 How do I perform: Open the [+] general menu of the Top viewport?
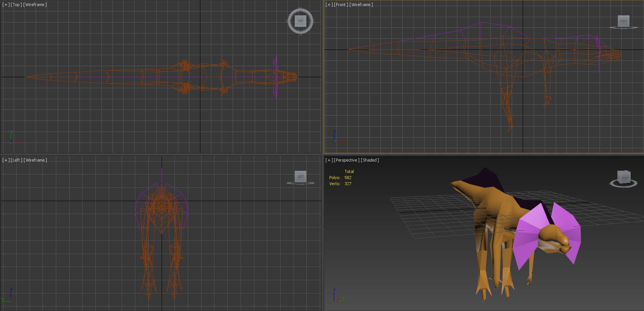tap(6, 5)
